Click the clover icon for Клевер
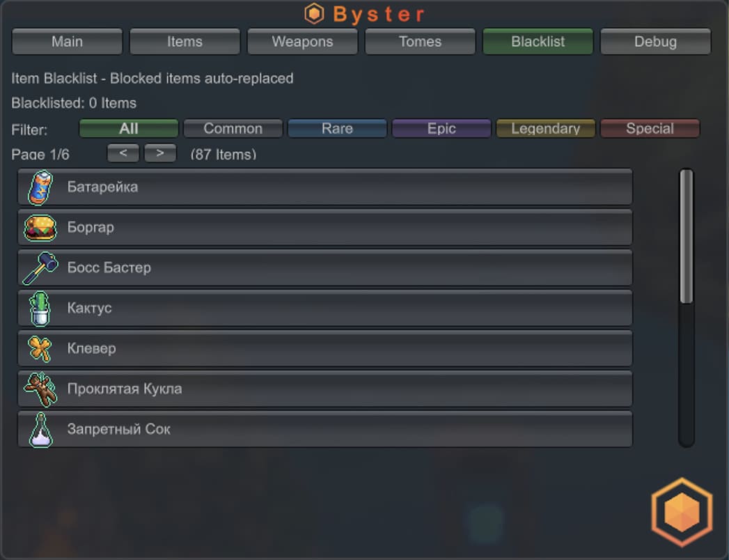729x560 pixels. tap(40, 348)
